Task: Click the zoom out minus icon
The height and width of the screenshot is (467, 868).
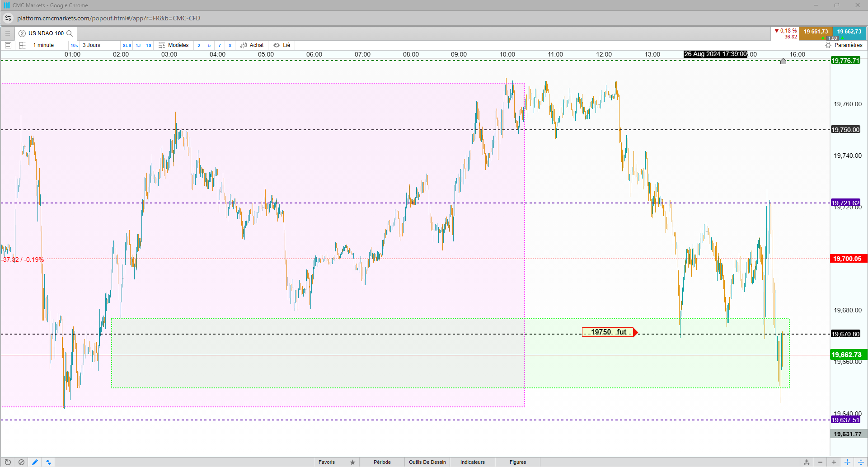Action: click(820, 462)
